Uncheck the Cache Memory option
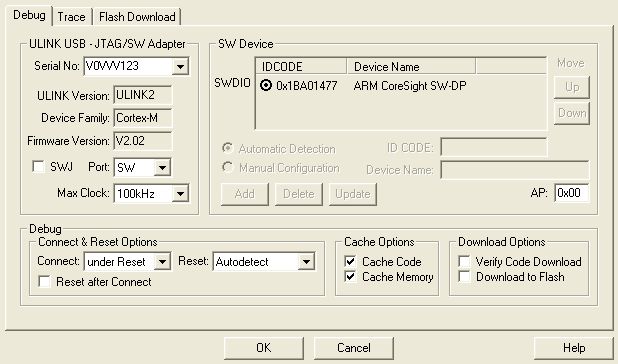618x364 pixels. coord(350,277)
